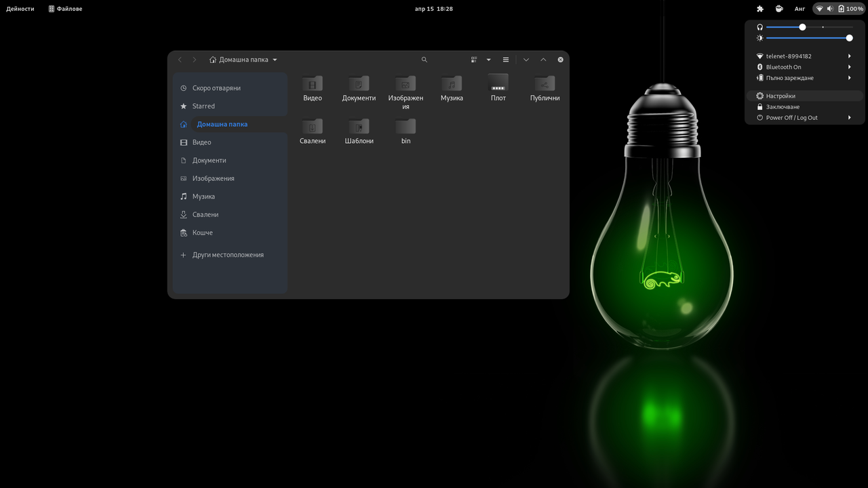
Task: Select the Шаблони templates folder icon
Action: pyautogui.click(x=359, y=126)
